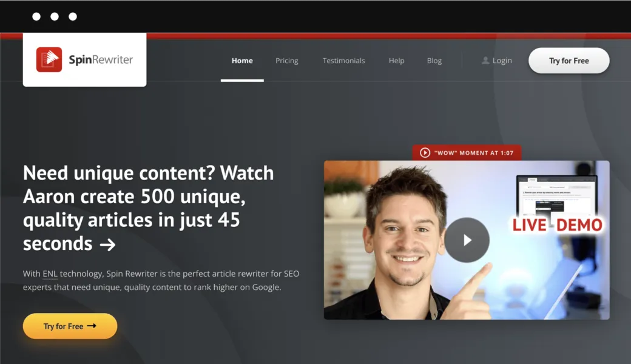The image size is (631, 364).
Task: Open the Home nav tab
Action: (x=242, y=61)
